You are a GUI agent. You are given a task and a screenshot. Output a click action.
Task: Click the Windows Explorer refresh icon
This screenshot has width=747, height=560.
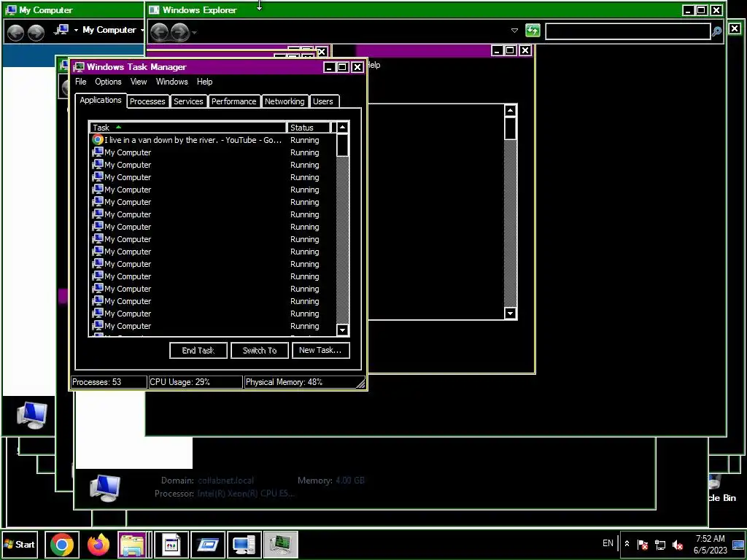[x=533, y=31]
